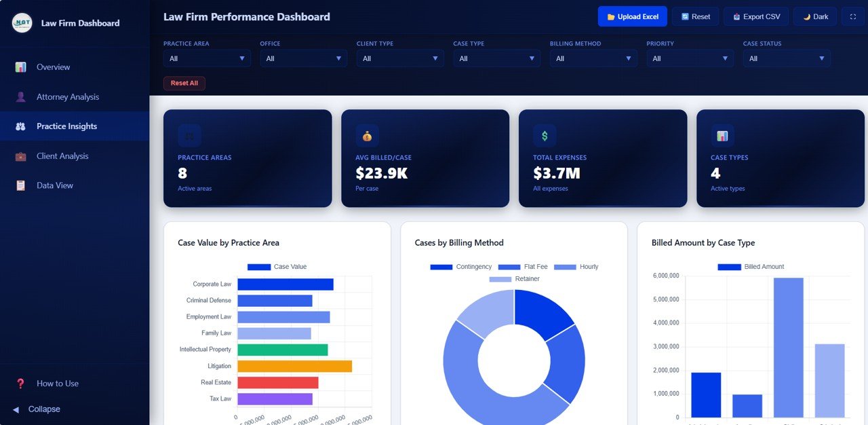Click the Practice Insights sidebar icon

[22, 126]
